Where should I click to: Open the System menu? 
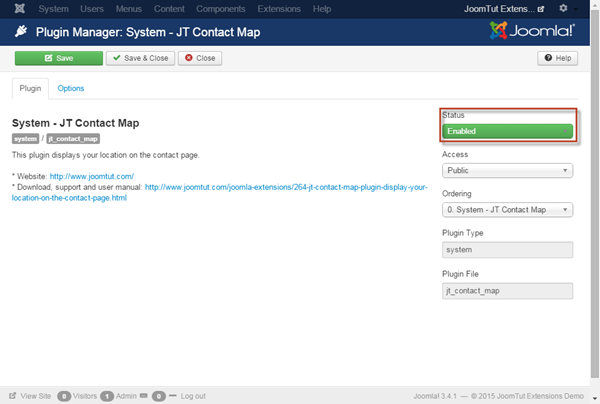coord(53,9)
